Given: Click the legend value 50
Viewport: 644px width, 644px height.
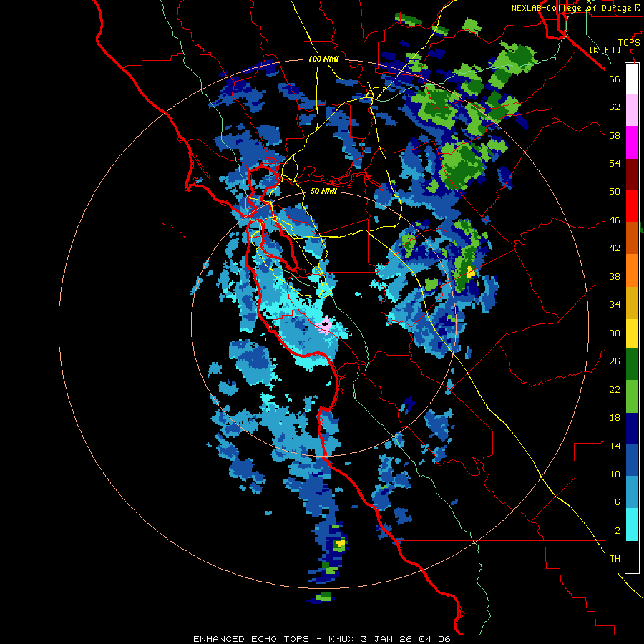Looking at the screenshot, I should 615,191.
